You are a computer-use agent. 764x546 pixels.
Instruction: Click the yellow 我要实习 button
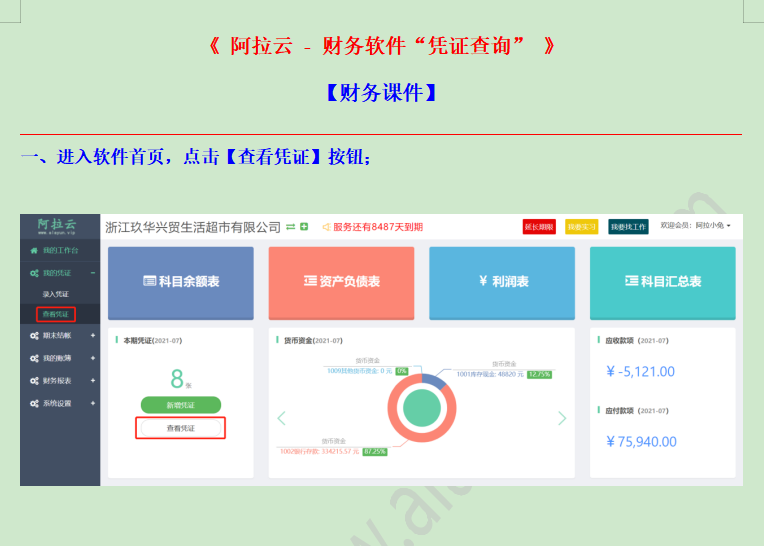click(x=581, y=227)
